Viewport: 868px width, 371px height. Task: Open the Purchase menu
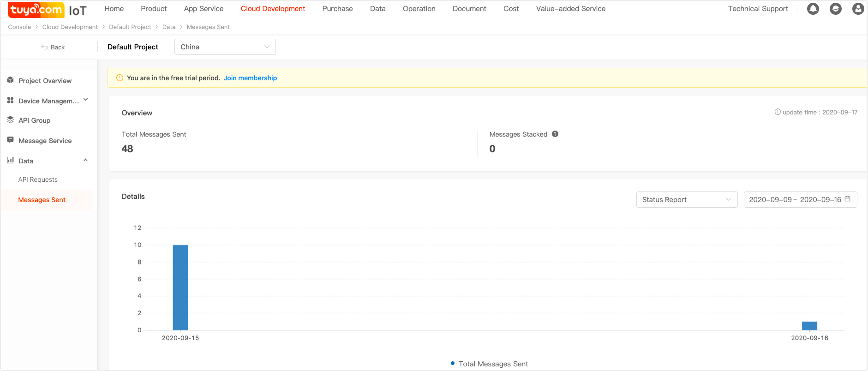point(337,9)
